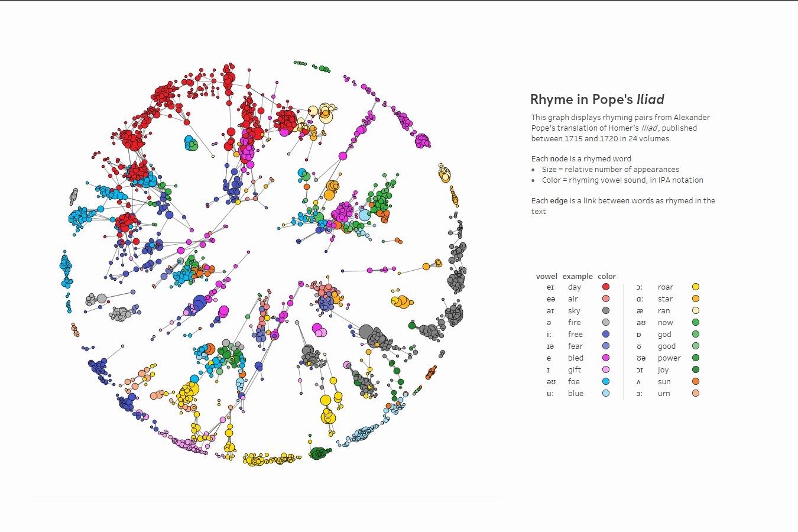This screenshot has width=798, height=532.
Task: Select the cream swatch for ran
Action: pos(696,310)
